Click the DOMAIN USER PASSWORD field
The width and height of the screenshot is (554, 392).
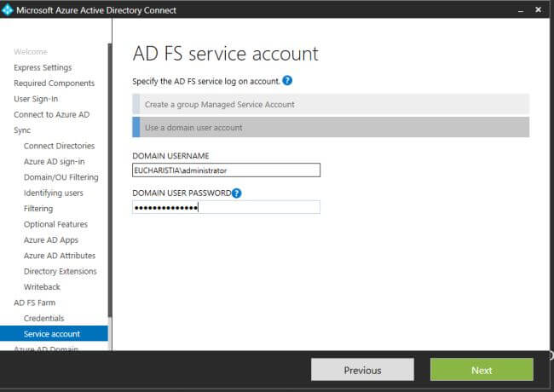pyautogui.click(x=226, y=207)
